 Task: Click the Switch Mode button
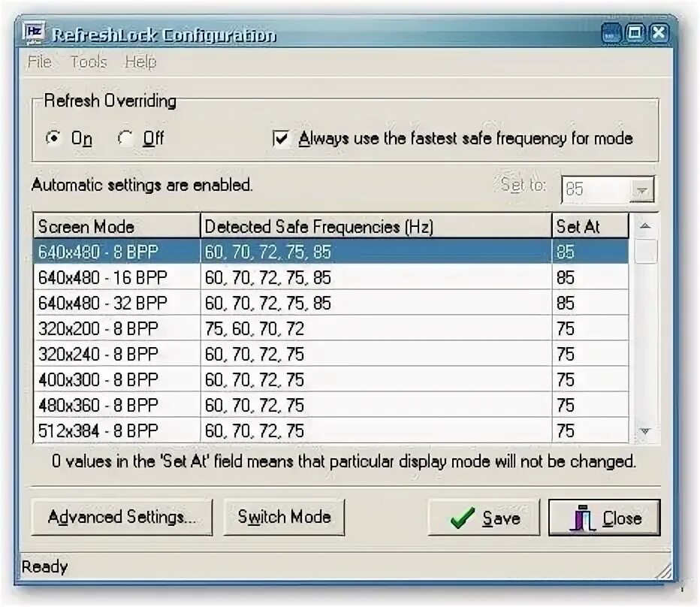coord(284,517)
